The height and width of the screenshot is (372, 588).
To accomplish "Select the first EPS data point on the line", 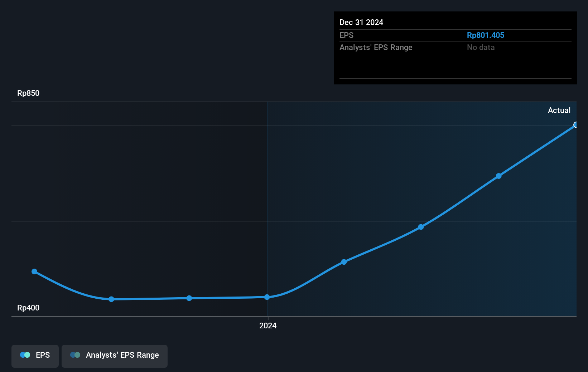I will tap(34, 271).
